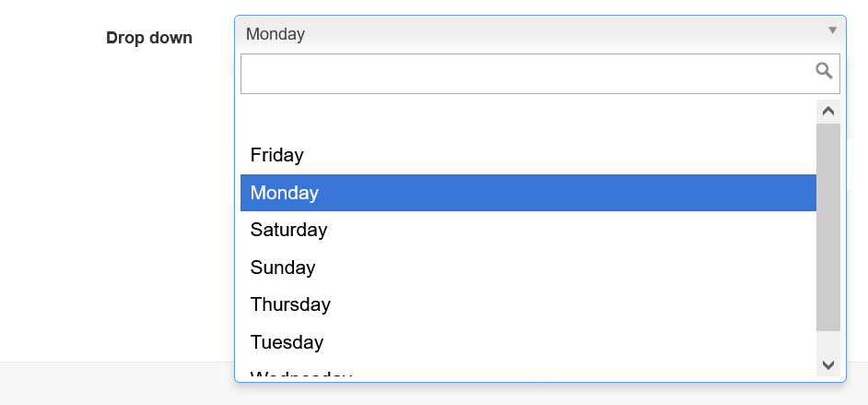Click the bold Drop down label
This screenshot has width=868, height=405.
pos(149,38)
